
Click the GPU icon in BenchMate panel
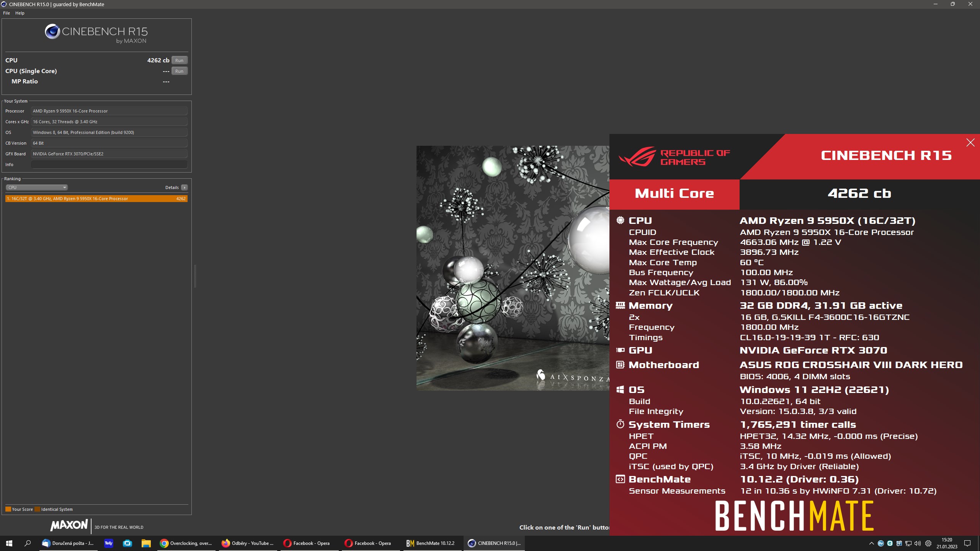pos(620,350)
